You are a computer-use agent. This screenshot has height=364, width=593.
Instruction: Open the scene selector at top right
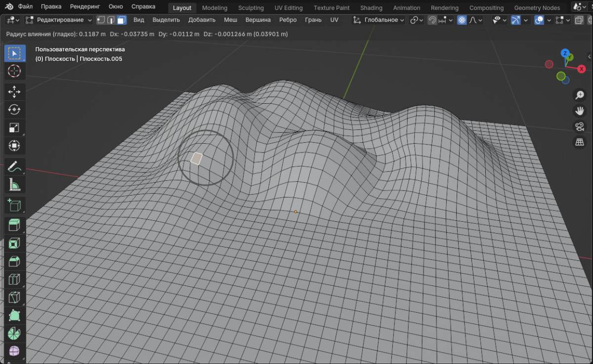580,7
